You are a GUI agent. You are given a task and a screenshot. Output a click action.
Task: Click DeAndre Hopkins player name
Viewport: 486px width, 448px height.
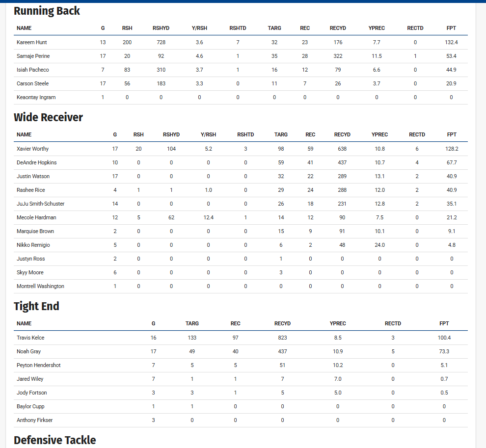[37, 162]
